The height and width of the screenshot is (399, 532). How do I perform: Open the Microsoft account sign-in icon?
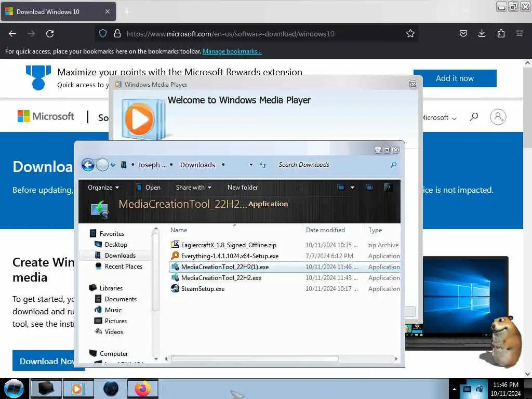coord(498,117)
